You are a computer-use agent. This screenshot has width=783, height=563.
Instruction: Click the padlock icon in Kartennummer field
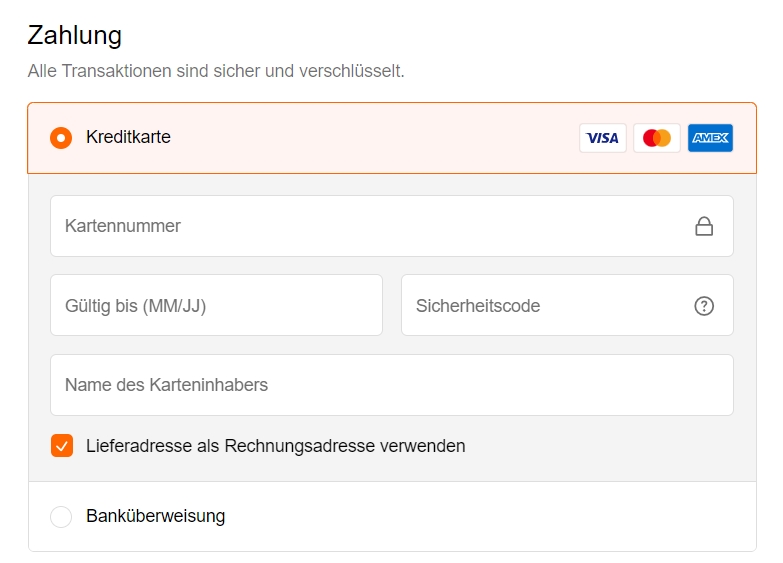pyautogui.click(x=704, y=226)
